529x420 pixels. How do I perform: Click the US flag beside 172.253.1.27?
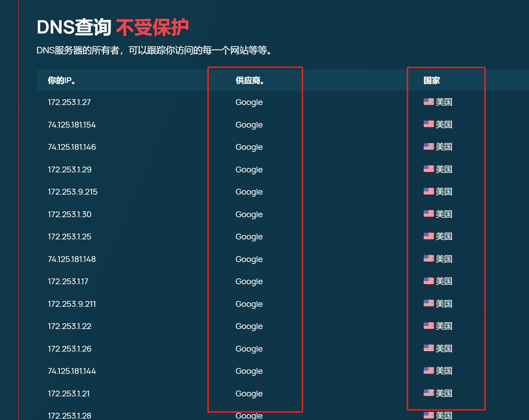(428, 102)
